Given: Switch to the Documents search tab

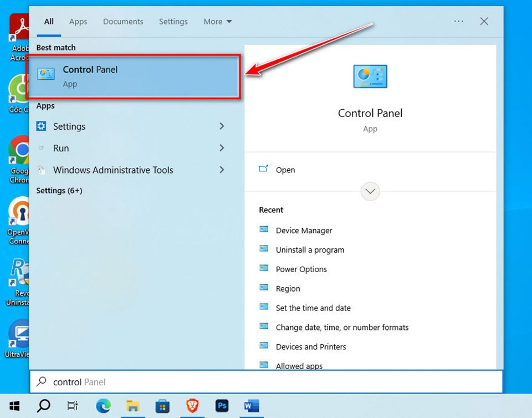Looking at the screenshot, I should [x=122, y=21].
